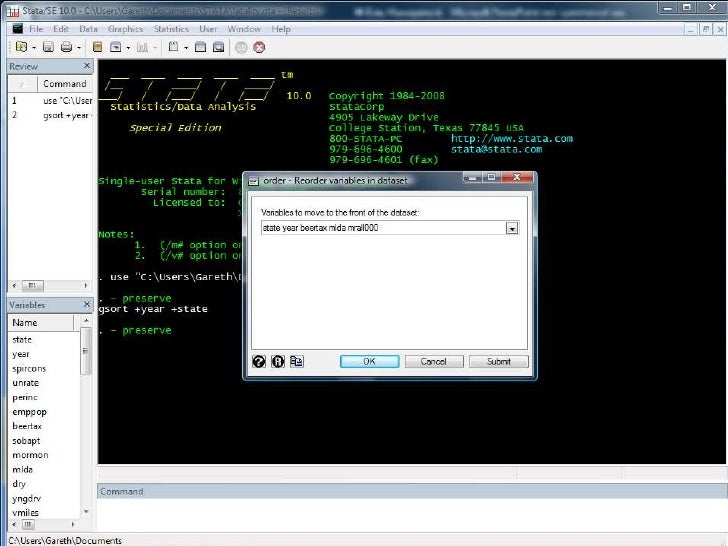Select variable year in Variables list
This screenshot has width=728, height=546.
point(21,354)
